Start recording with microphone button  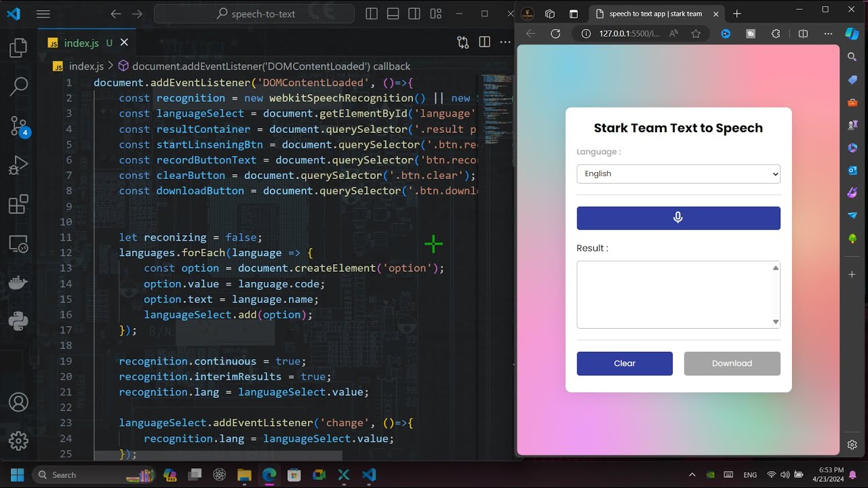(678, 218)
